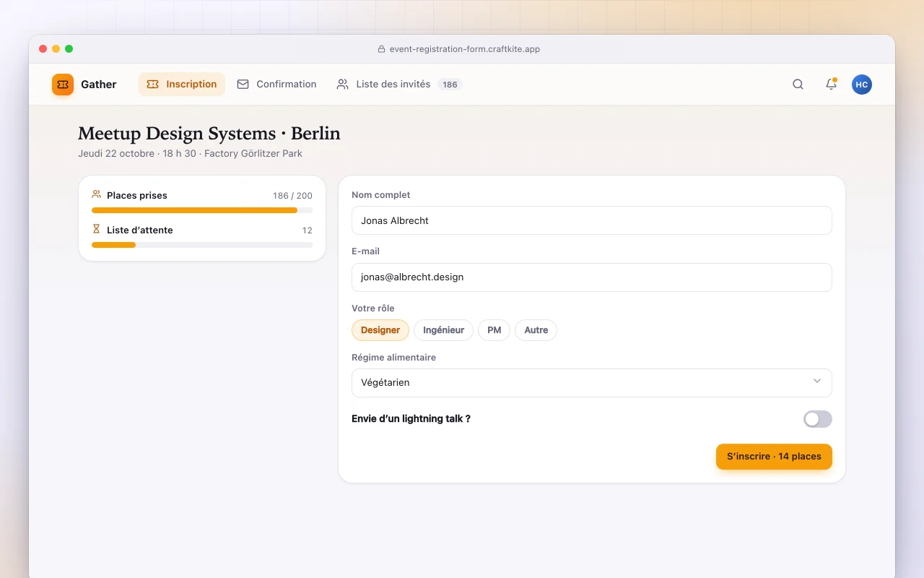This screenshot has height=578, width=924.
Task: Select the Designer role chip
Action: coord(380,330)
